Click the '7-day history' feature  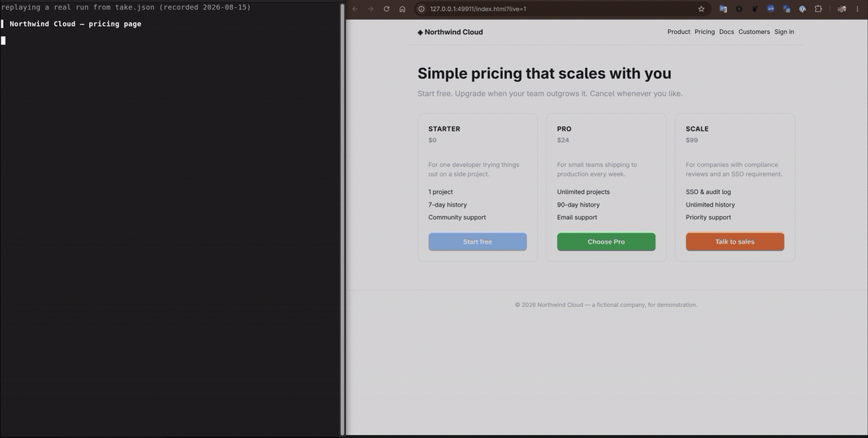coord(448,205)
